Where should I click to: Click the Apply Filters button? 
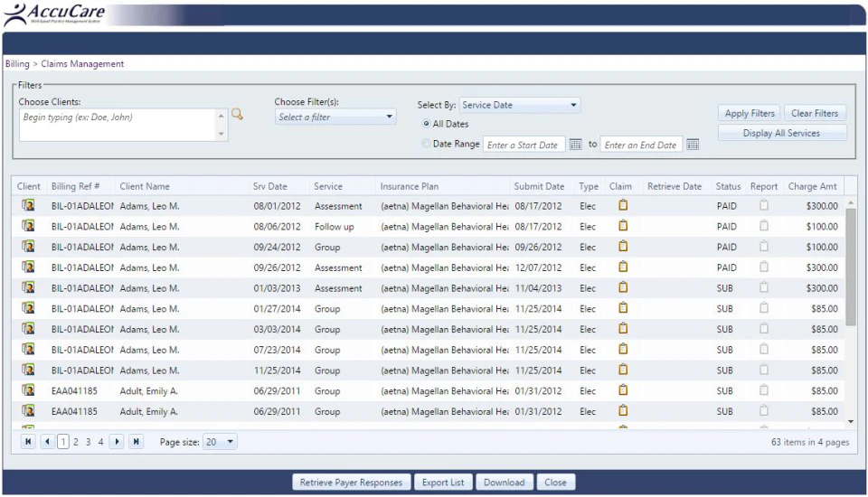point(750,113)
